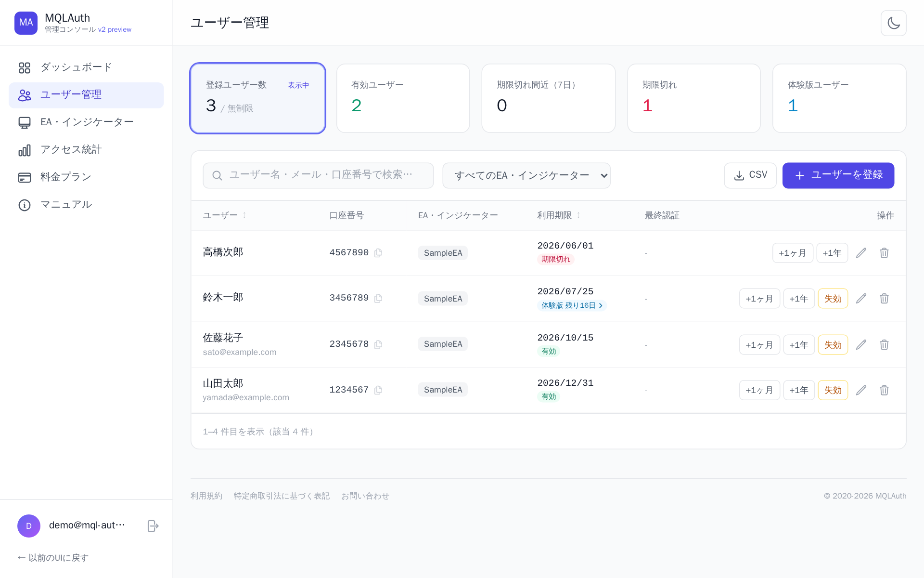Copy account number 4567890
This screenshot has height=578, width=924.
[378, 253]
